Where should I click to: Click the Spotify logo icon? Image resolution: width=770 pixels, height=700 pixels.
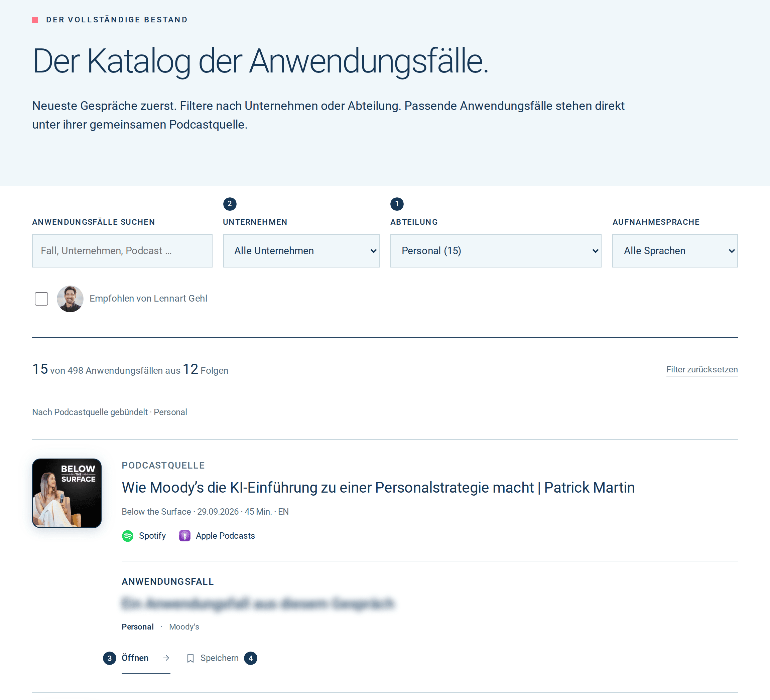tap(128, 536)
